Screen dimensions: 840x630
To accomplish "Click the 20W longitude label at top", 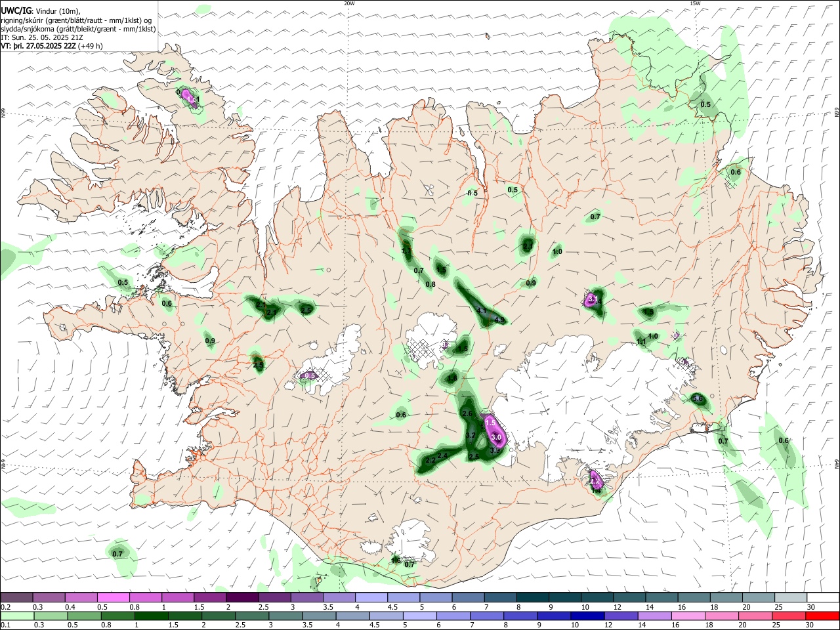I will pos(349,3).
